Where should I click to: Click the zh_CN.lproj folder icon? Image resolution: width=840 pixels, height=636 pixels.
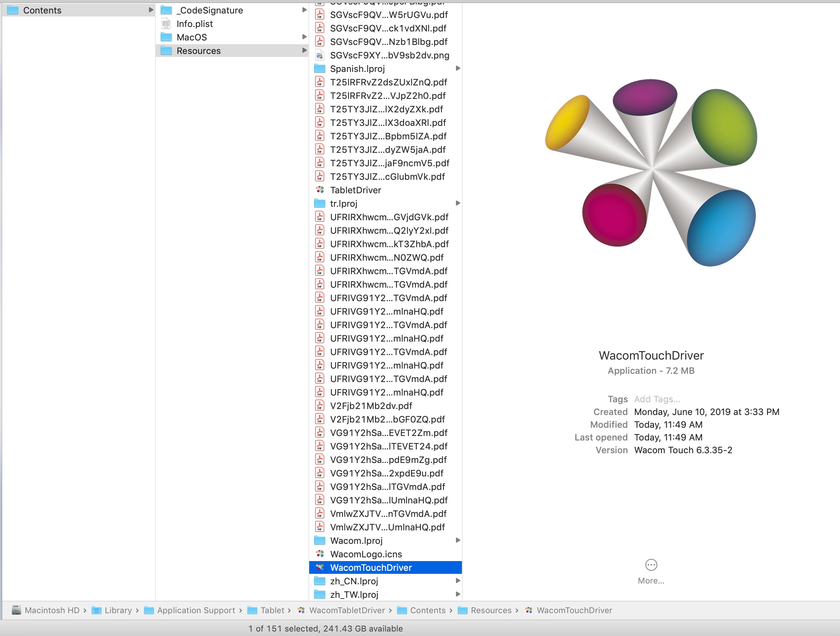(x=320, y=581)
